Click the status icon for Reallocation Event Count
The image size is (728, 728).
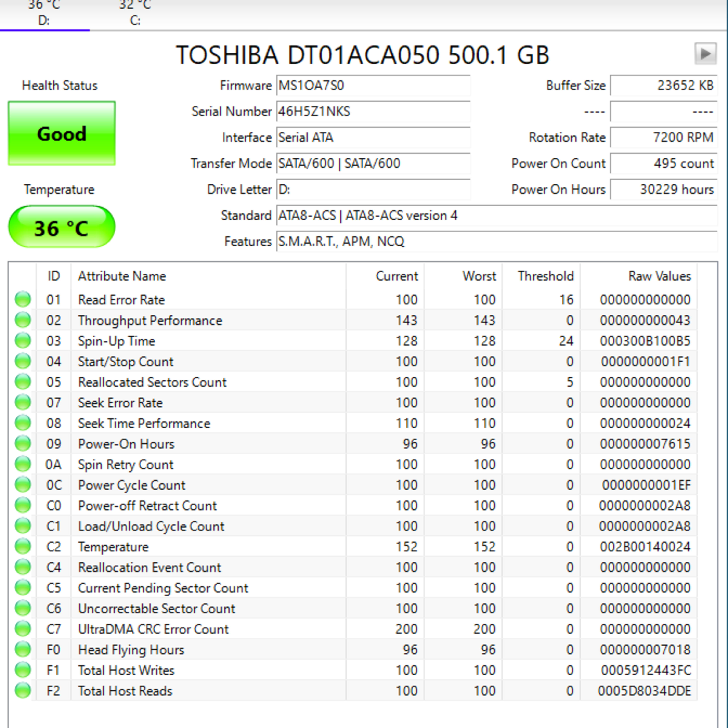pyautogui.click(x=23, y=567)
